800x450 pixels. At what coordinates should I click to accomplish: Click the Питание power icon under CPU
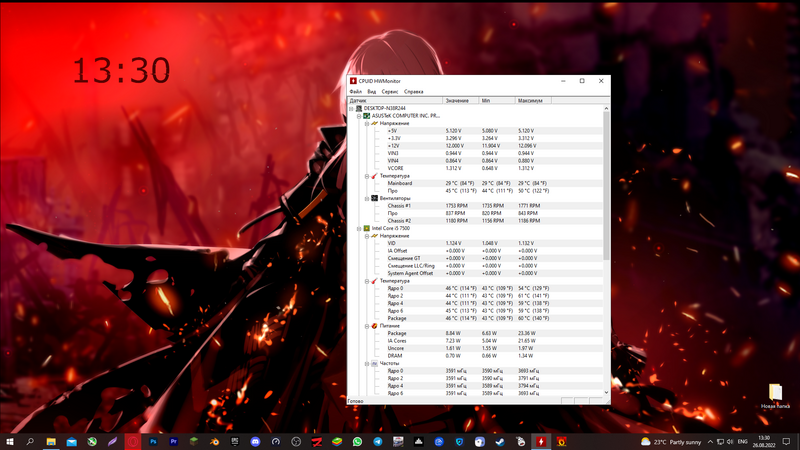coord(375,326)
